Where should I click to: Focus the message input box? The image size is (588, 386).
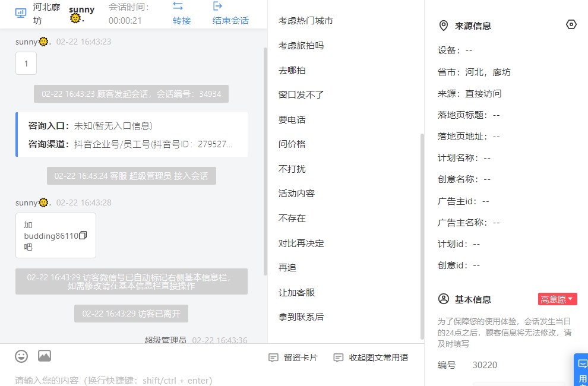coord(212,379)
